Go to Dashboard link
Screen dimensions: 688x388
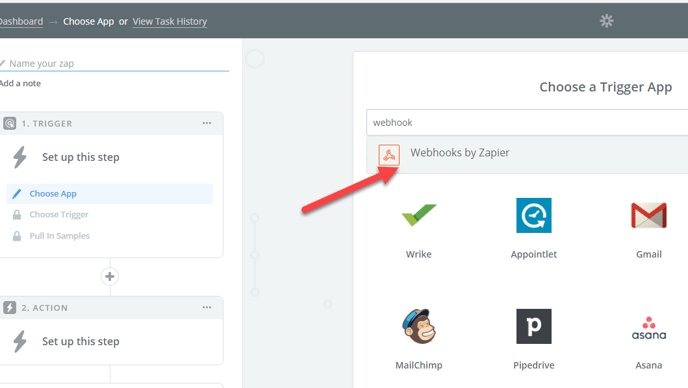point(21,22)
